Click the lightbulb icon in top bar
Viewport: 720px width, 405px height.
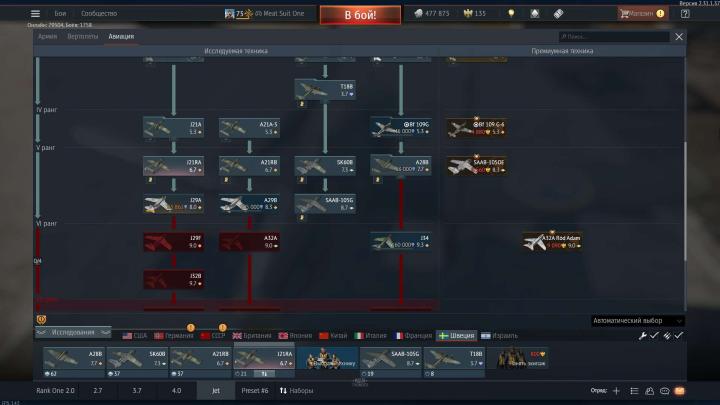(511, 14)
